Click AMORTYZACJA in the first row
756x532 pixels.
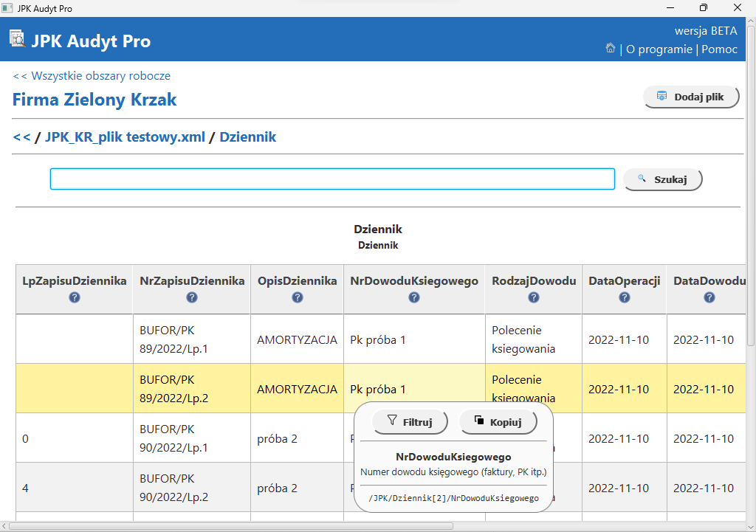(297, 339)
